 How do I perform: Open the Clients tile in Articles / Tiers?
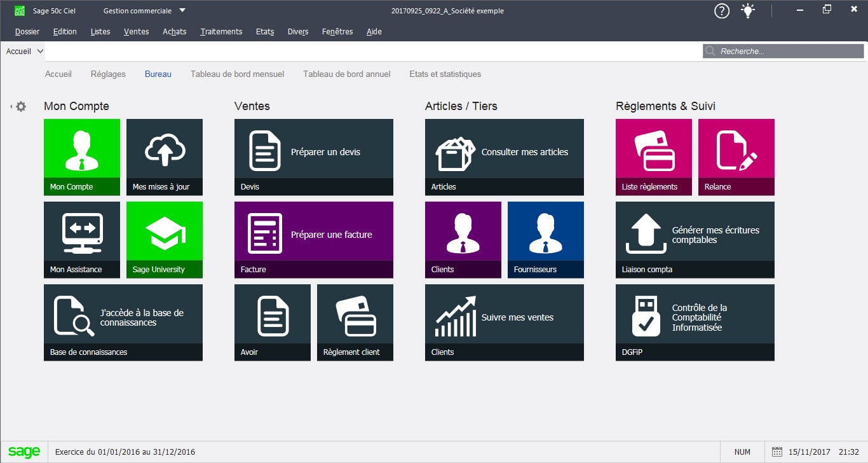[463, 239]
